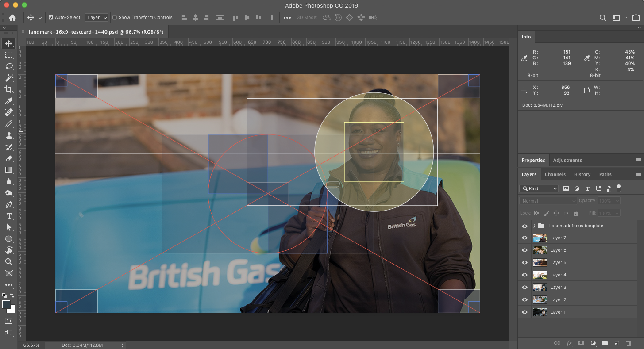Viewport: 644px width, 349px height.
Task: Open the layer filter Kind dropdown
Action: pos(539,188)
